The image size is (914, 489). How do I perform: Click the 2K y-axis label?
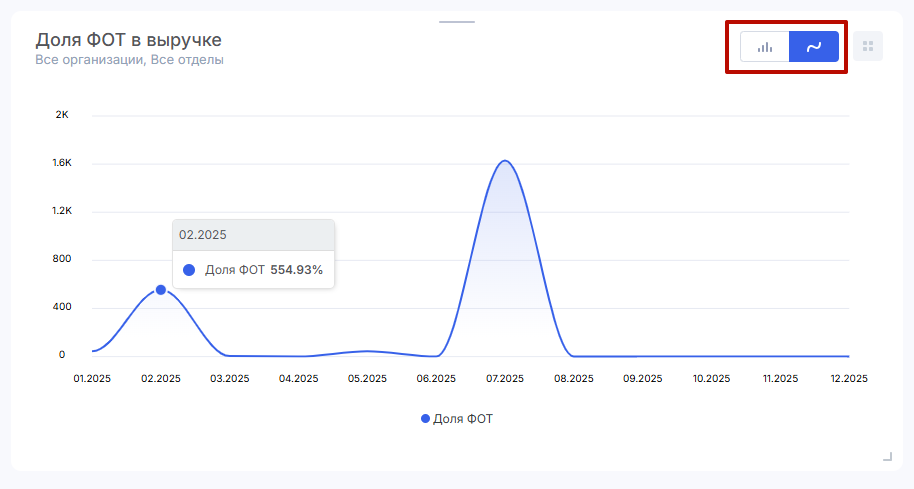tap(62, 115)
